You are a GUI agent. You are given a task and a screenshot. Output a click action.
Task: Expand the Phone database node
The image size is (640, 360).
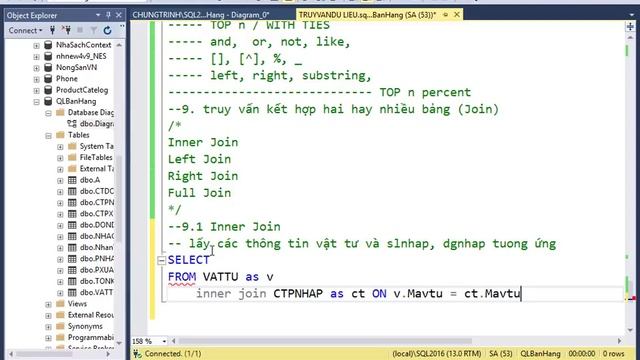coord(36,79)
